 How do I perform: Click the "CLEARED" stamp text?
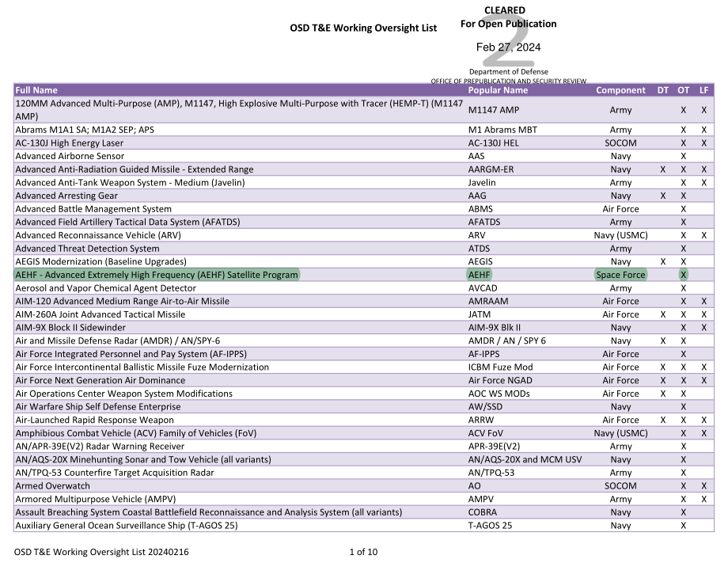pyautogui.click(x=505, y=10)
